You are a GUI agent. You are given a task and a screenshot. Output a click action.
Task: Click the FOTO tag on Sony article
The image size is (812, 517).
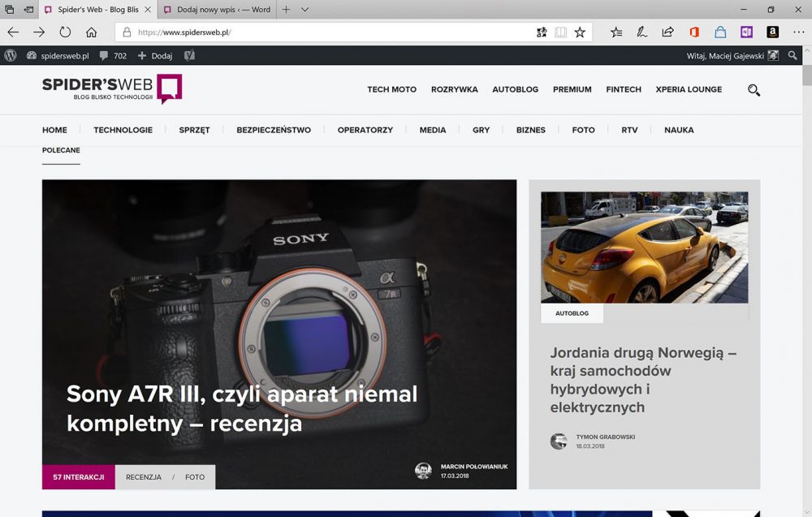[195, 477]
